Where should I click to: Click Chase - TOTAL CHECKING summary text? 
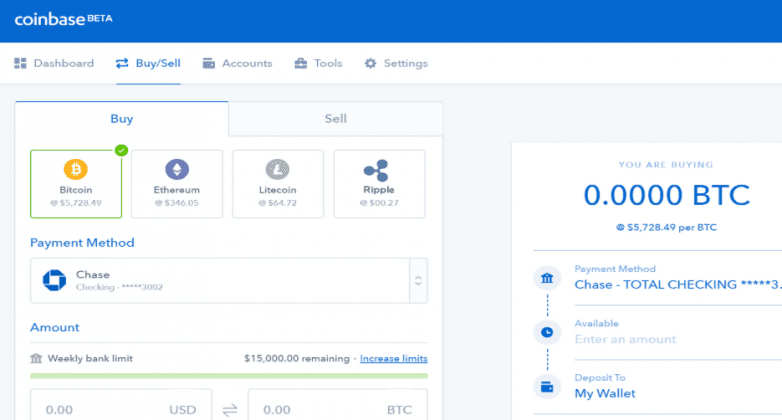tap(678, 285)
